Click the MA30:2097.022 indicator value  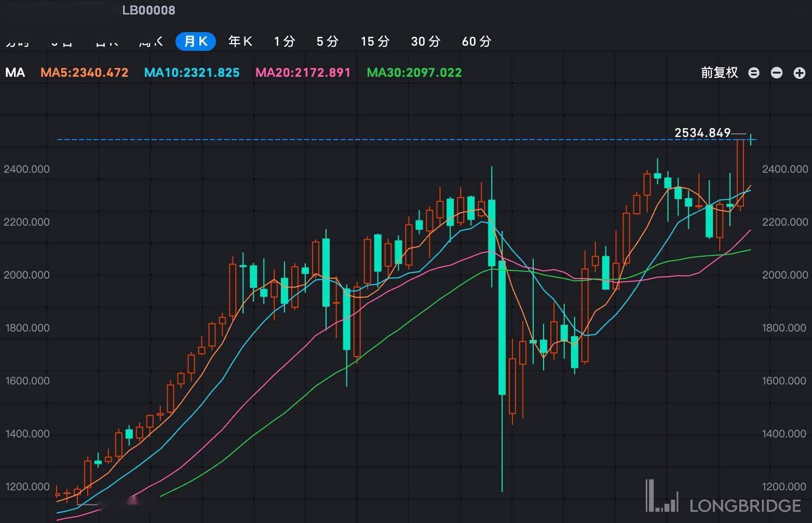[x=414, y=73]
